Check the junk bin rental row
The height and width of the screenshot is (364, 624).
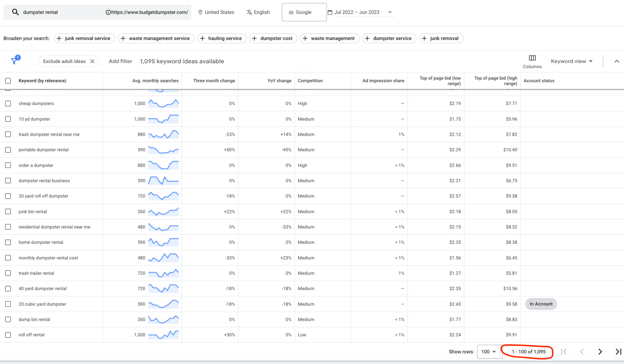coord(8,212)
